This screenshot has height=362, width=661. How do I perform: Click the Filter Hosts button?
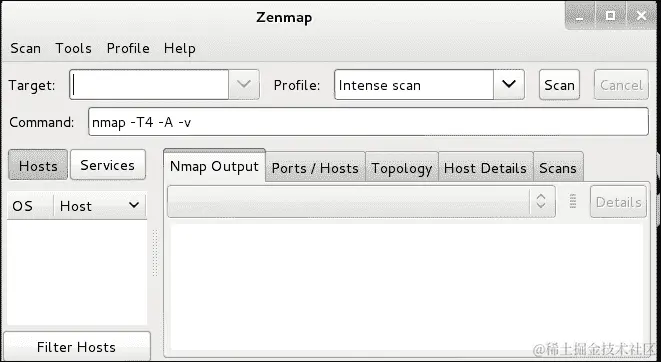coord(76,346)
